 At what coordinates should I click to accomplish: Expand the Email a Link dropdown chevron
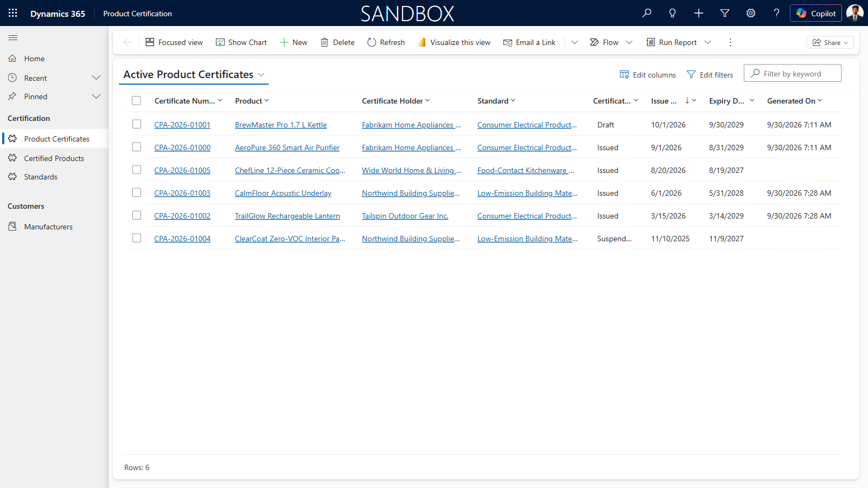coord(575,42)
